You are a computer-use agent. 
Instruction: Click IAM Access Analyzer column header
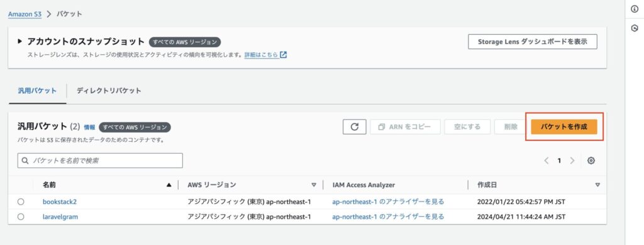click(364, 185)
